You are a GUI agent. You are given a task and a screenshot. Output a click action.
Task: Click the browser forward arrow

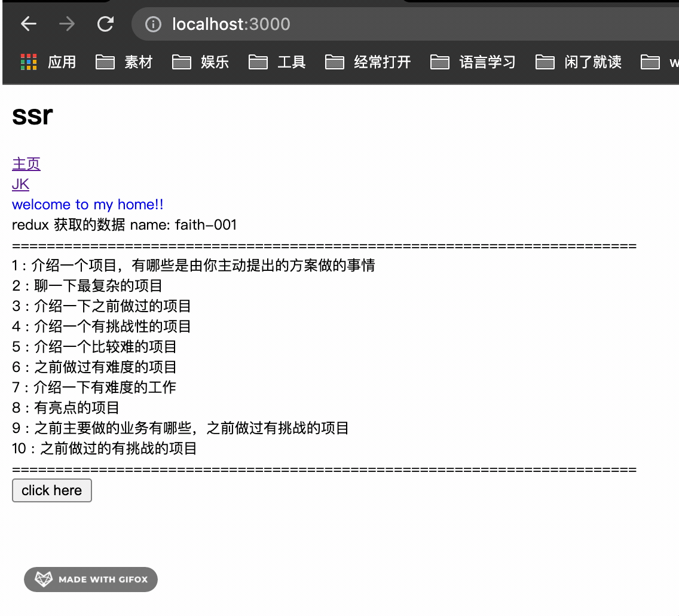[67, 24]
